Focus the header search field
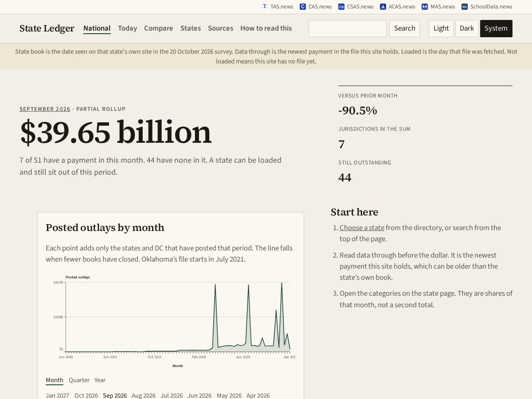Viewport: 532px width, 399px height. [x=348, y=28]
